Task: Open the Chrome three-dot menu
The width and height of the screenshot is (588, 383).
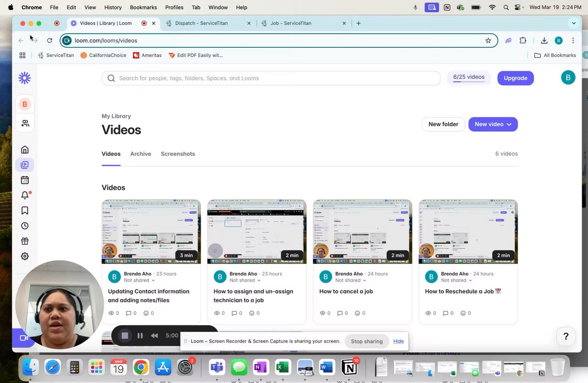Action: [573, 40]
